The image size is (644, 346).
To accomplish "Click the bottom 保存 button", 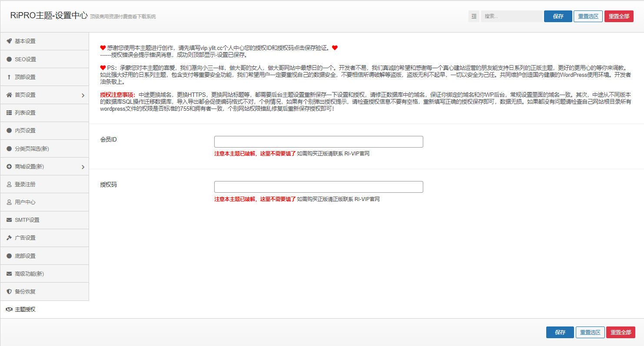I will [x=560, y=333].
